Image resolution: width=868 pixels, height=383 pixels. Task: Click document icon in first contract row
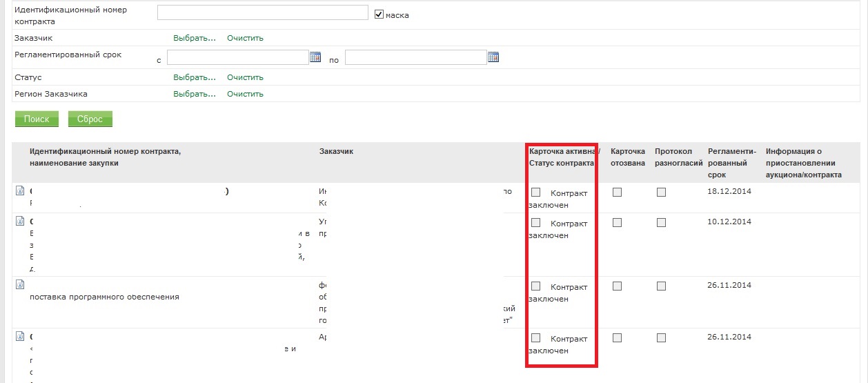20,191
